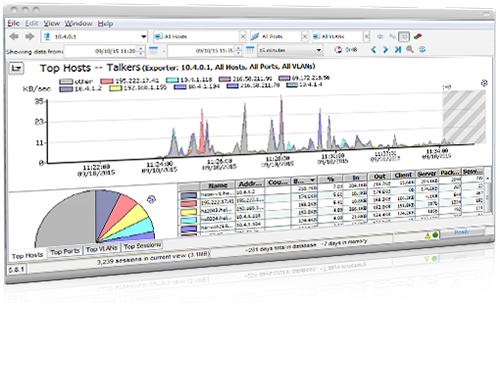This screenshot has width=500, height=375.
Task: Step the end time 09/10/15 11:35 spinner
Action: (238, 51)
